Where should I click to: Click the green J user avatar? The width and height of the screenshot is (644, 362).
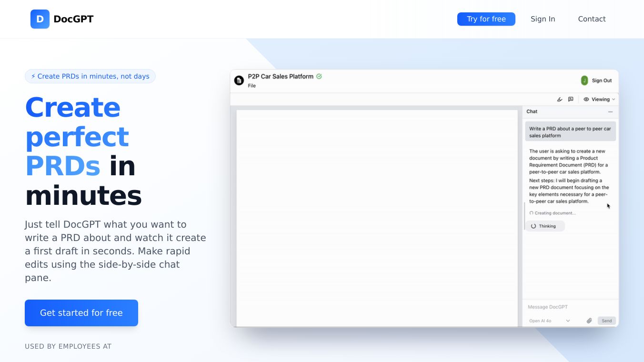tap(584, 80)
